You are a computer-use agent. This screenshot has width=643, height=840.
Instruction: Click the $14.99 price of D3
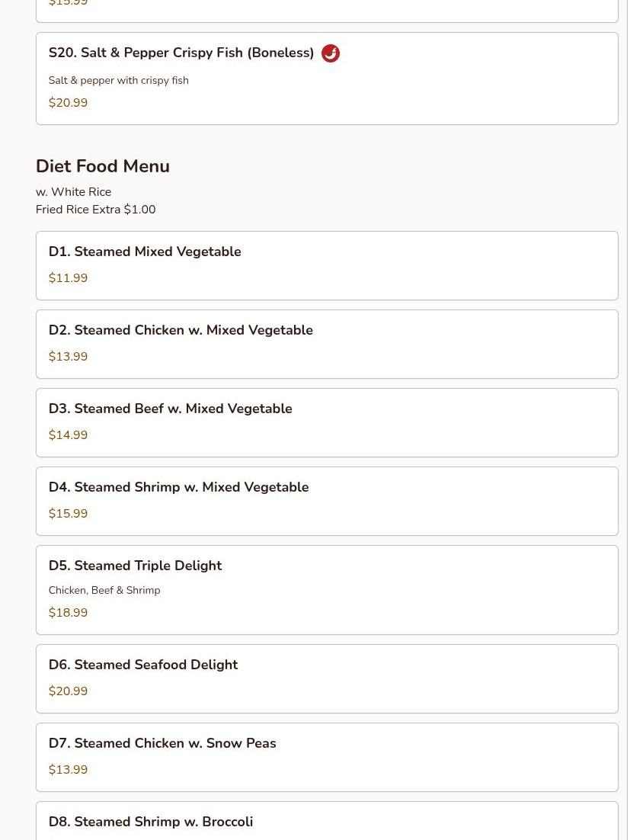(x=68, y=435)
